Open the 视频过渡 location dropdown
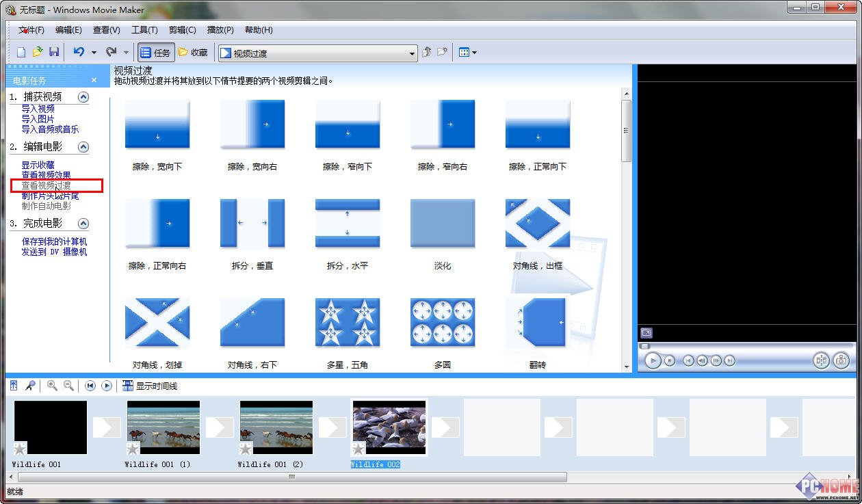862x504 pixels. (412, 52)
